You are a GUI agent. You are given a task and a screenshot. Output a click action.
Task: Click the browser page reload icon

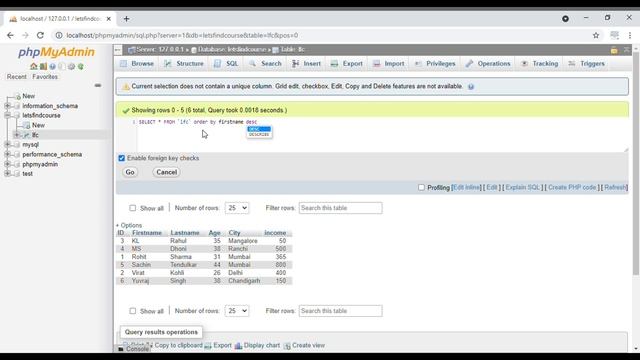pyautogui.click(x=40, y=36)
